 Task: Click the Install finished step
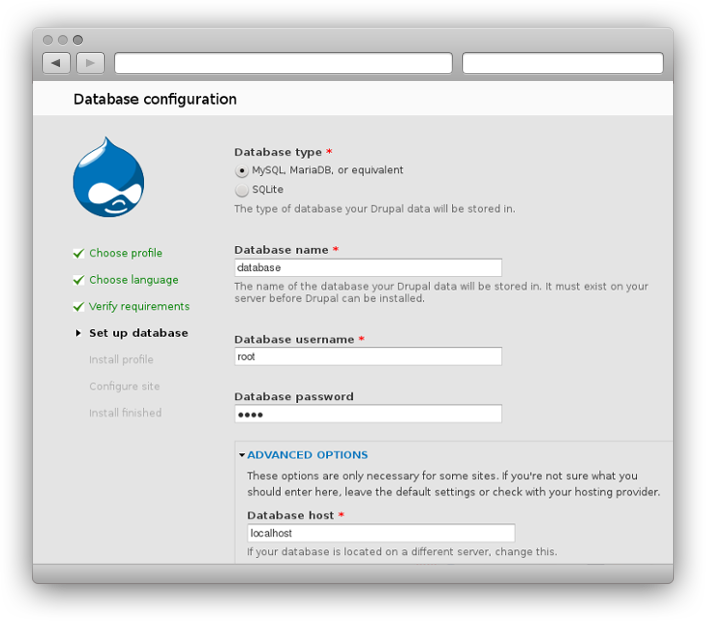click(x=125, y=412)
